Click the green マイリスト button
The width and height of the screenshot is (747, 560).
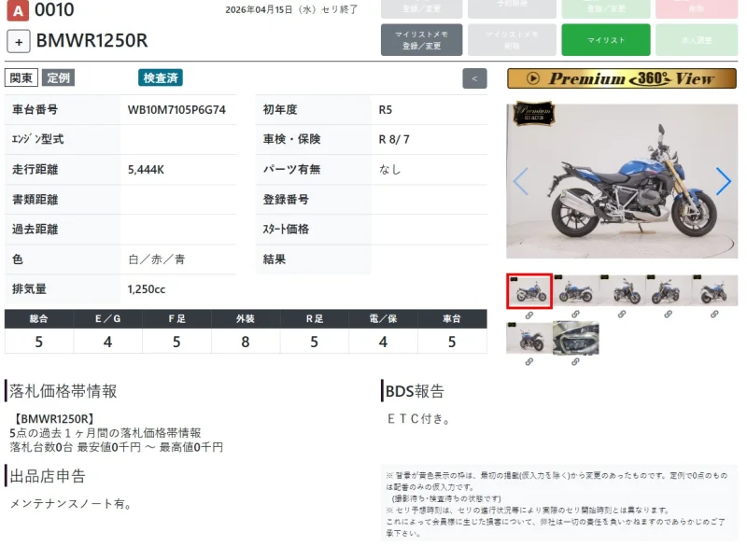pyautogui.click(x=605, y=40)
